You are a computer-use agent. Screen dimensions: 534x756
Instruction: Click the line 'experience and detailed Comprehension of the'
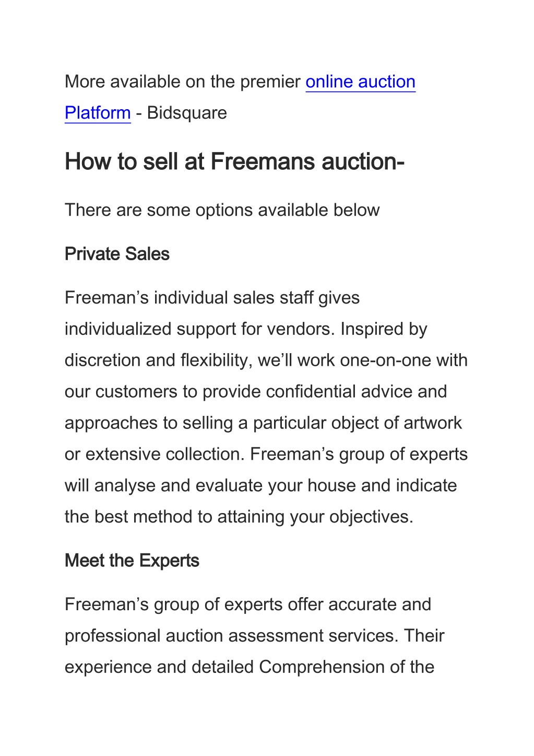pyautogui.click(x=250, y=667)
